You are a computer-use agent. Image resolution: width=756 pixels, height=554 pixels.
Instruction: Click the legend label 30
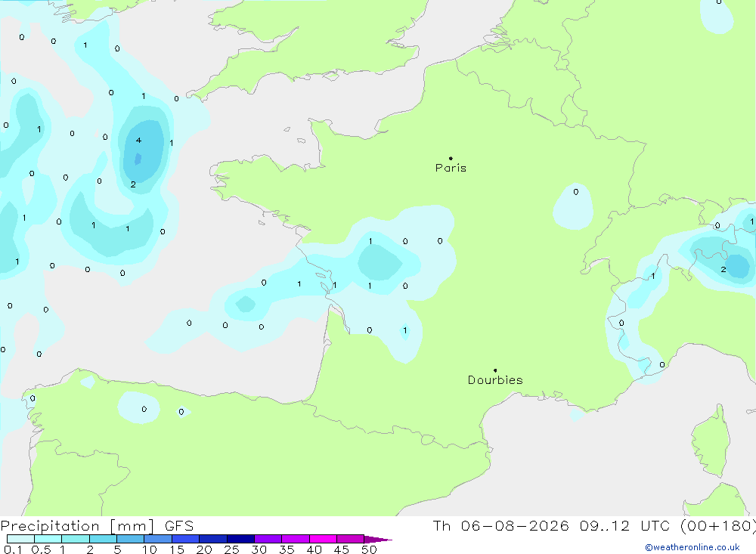tap(259, 549)
